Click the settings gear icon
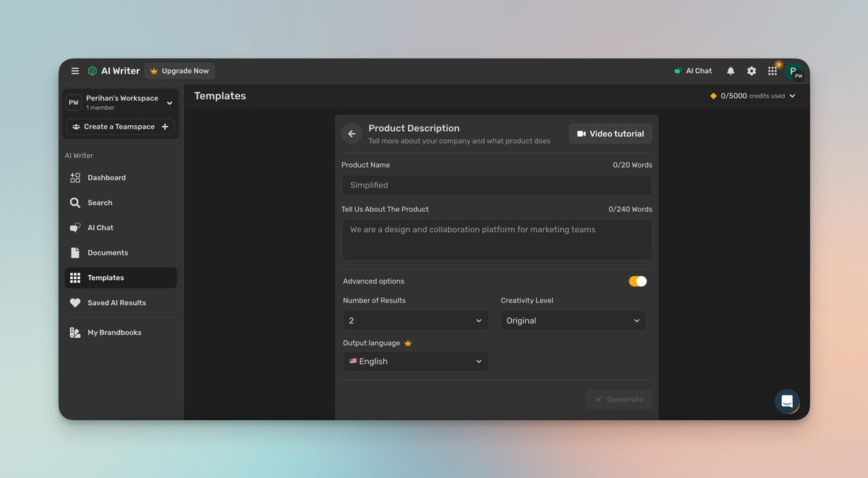Viewport: 868px width, 478px height. click(751, 71)
